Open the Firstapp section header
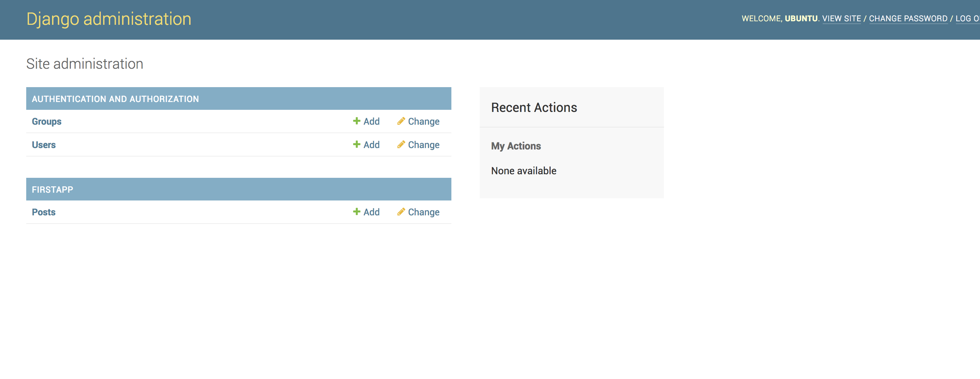The image size is (980, 379). pos(52,190)
